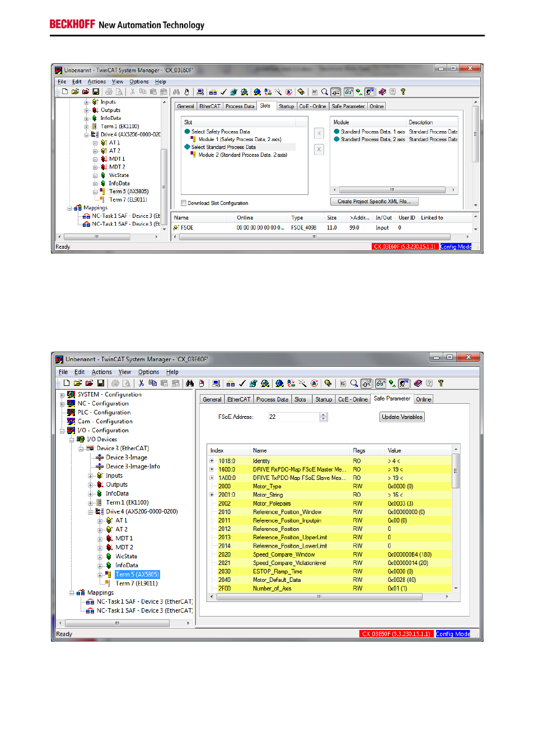Click Update Variables button

402,417
